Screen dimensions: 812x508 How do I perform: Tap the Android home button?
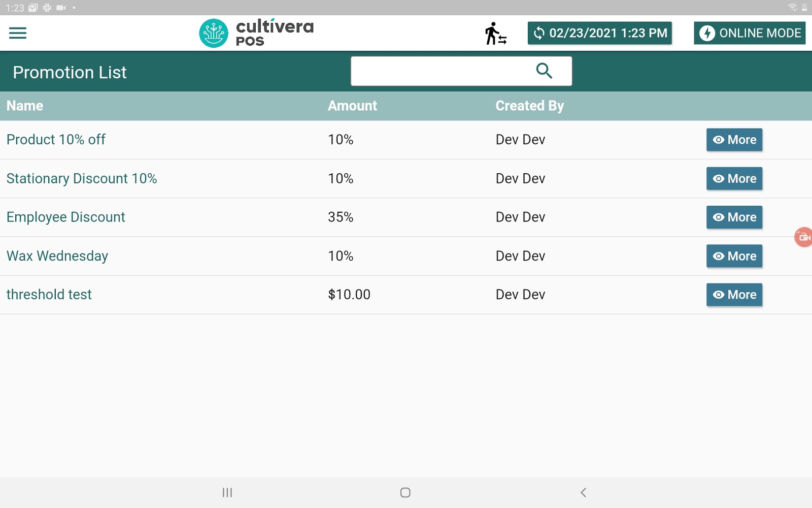405,492
